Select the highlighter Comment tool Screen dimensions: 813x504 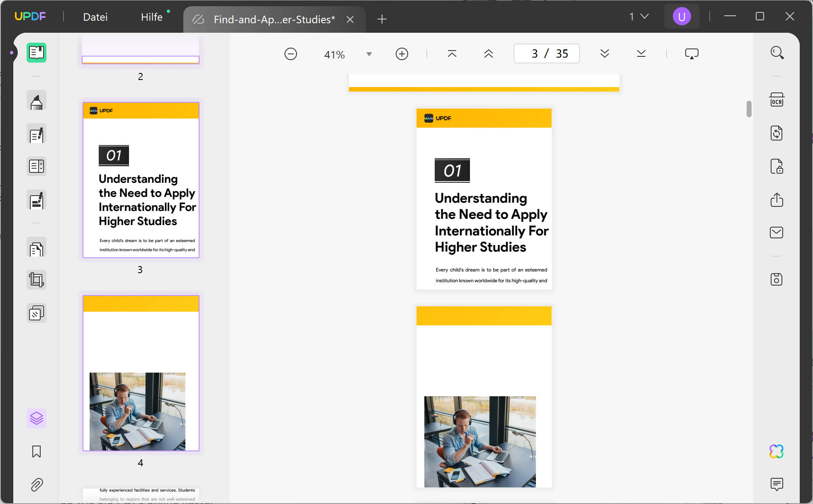(x=37, y=101)
